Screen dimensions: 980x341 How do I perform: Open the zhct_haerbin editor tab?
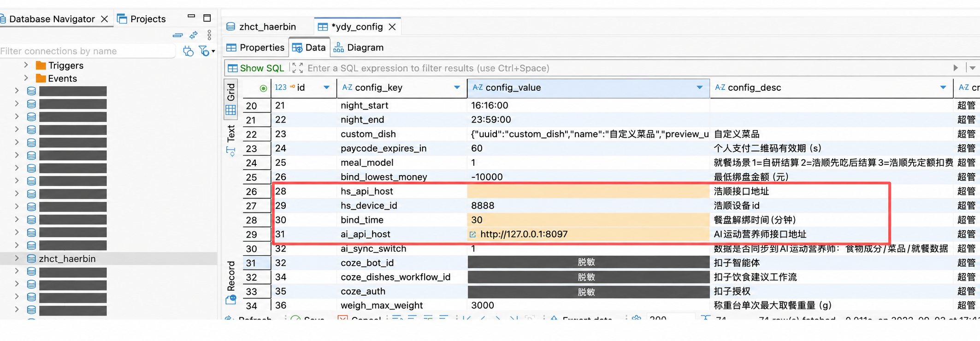pyautogui.click(x=261, y=27)
